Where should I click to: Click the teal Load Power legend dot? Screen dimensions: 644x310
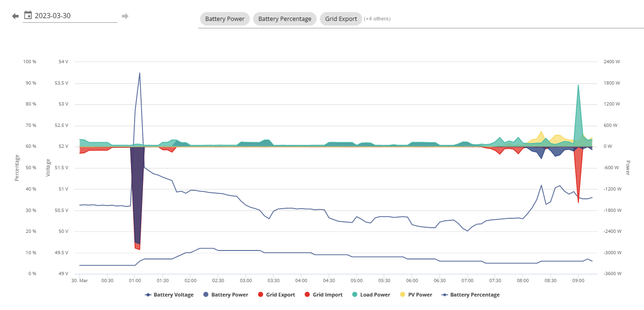coord(354,295)
